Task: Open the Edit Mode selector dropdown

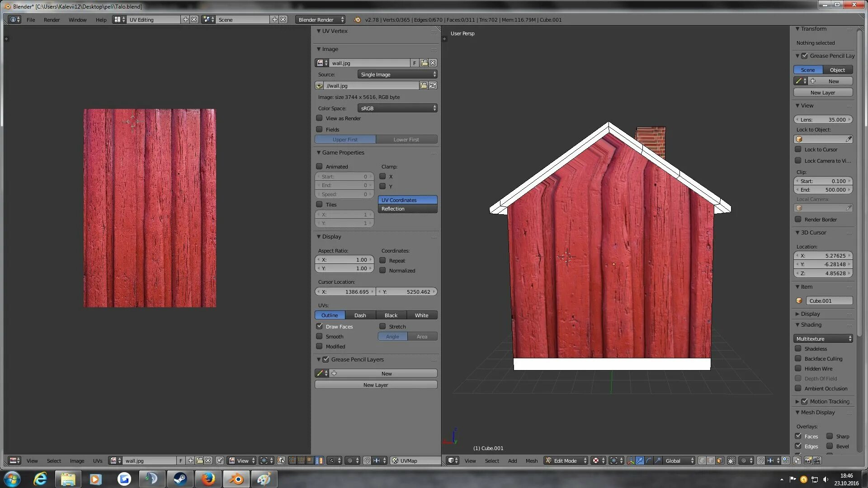Action: tap(566, 460)
